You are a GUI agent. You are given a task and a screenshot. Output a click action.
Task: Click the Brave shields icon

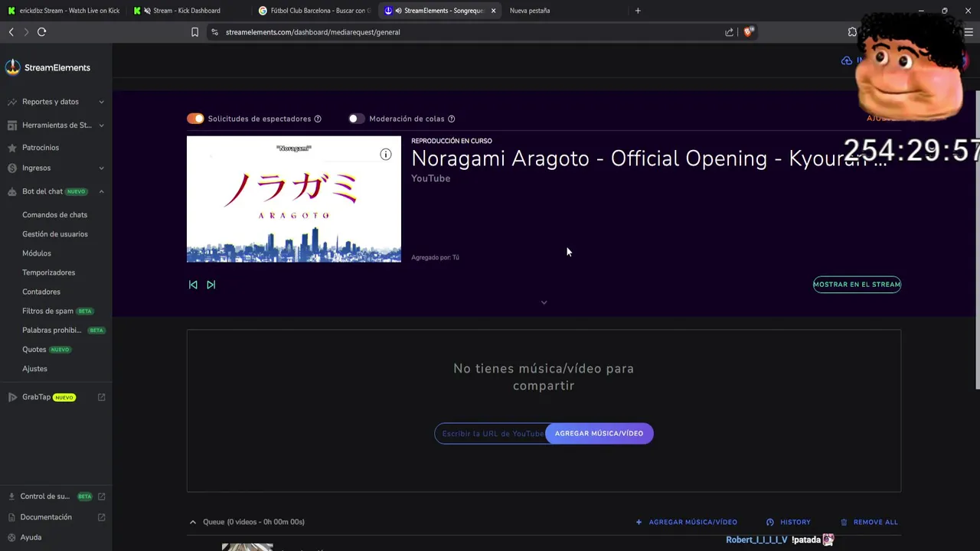point(748,32)
